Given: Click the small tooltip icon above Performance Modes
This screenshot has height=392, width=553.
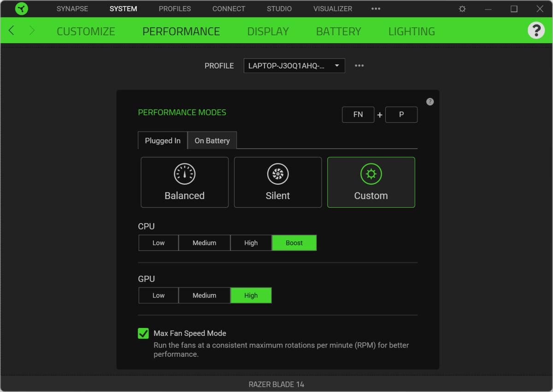Looking at the screenshot, I should [430, 101].
